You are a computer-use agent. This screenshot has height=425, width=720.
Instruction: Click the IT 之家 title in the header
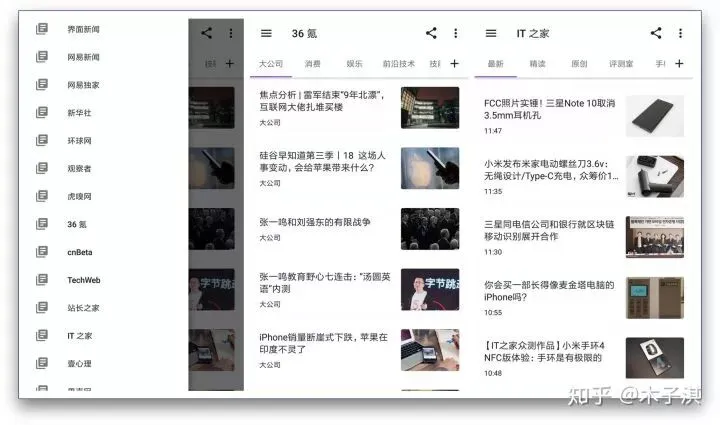click(533, 34)
